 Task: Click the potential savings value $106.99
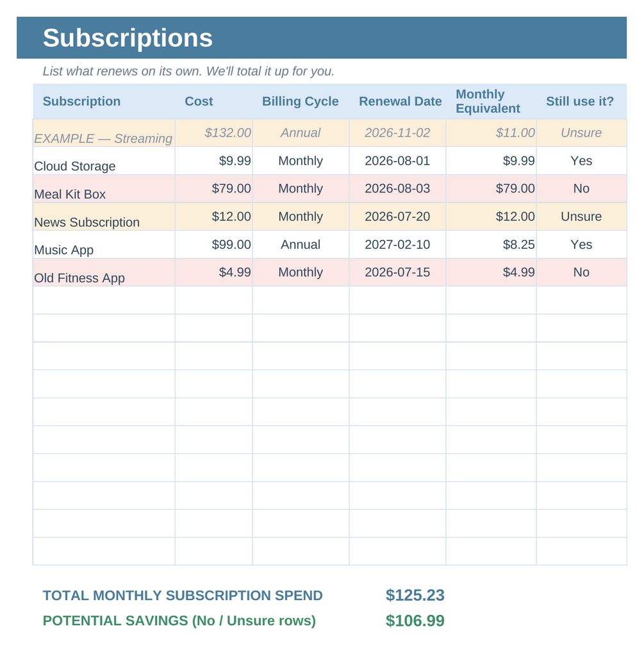[x=415, y=621]
